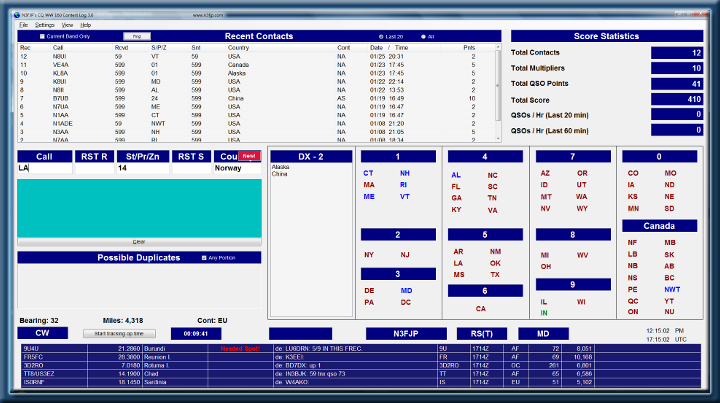
Task: Click the RS(T) button
Action: click(x=476, y=333)
